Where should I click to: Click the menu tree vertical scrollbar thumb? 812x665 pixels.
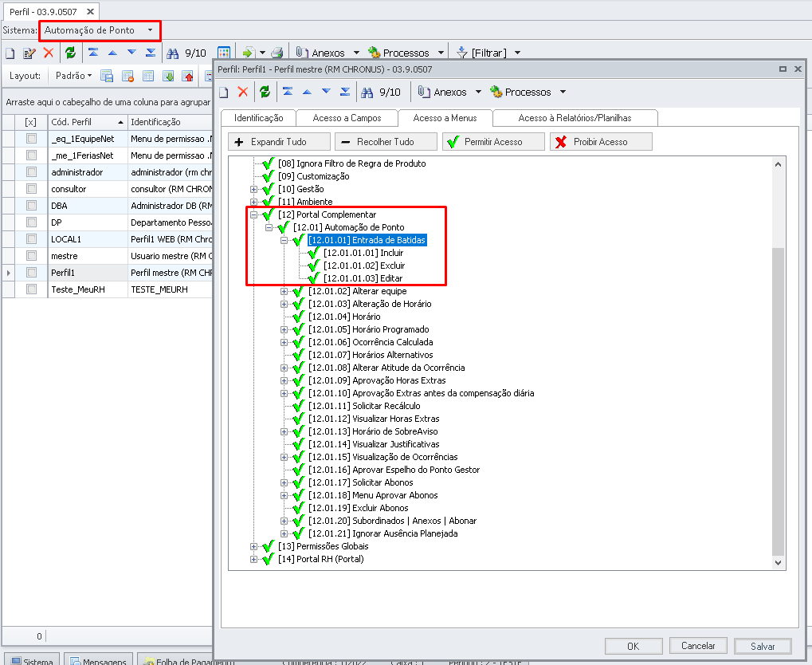778,402
